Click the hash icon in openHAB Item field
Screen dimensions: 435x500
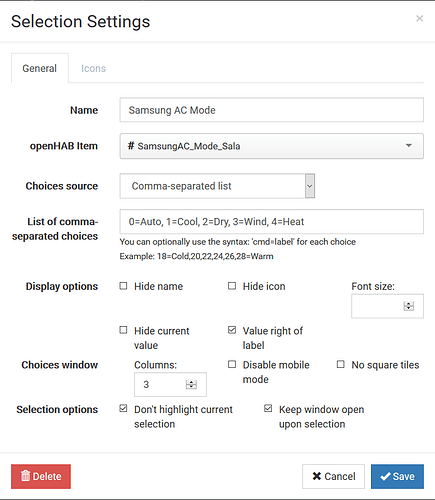(131, 146)
